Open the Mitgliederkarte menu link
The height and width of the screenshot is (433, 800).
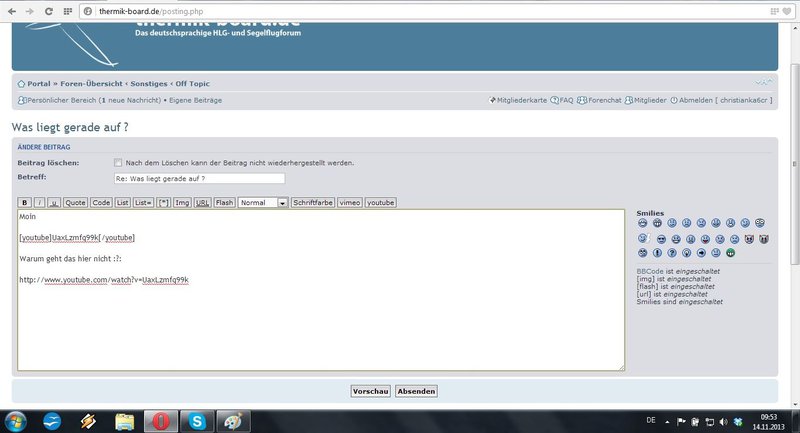coord(521,101)
